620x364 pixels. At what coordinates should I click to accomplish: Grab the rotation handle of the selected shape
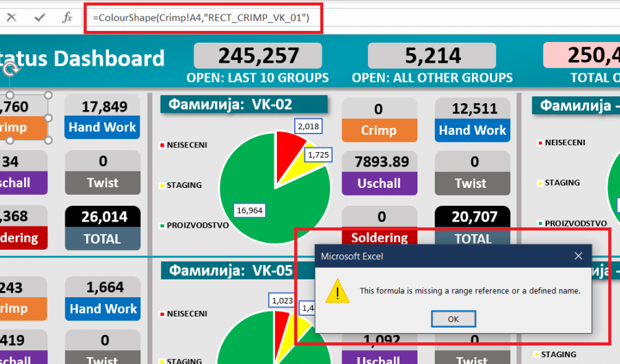10,70
